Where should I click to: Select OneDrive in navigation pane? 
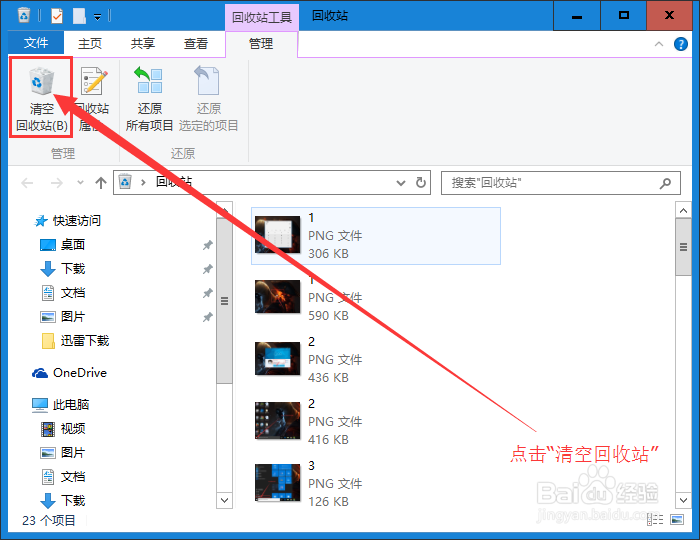tap(69, 373)
